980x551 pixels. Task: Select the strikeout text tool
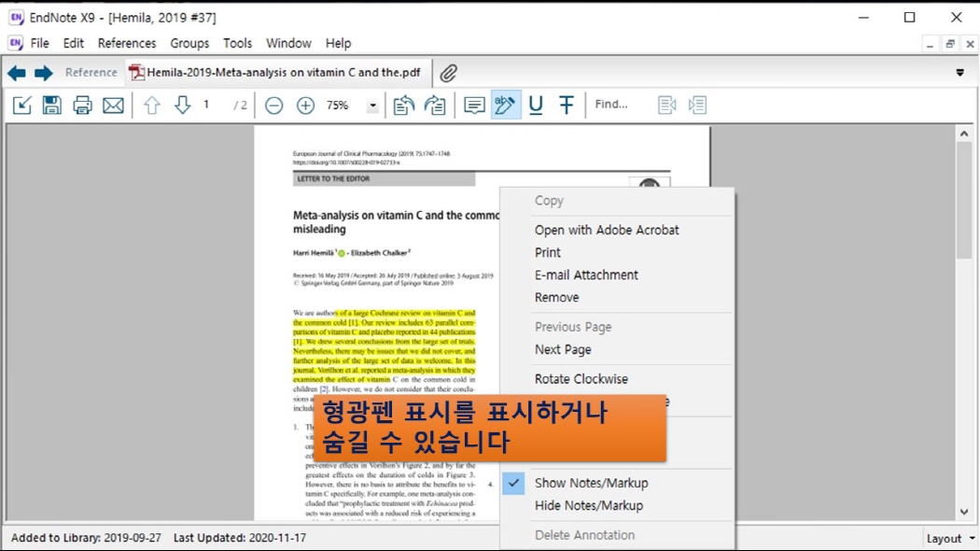click(x=567, y=106)
